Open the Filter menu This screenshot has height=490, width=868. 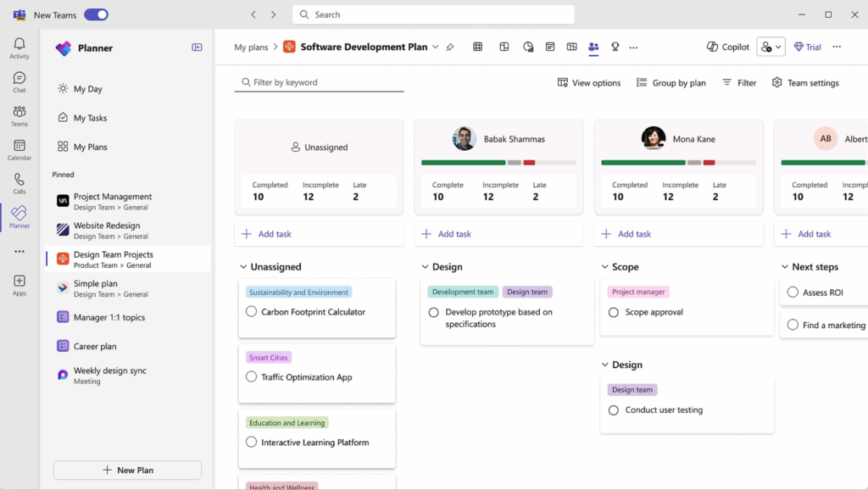(739, 83)
